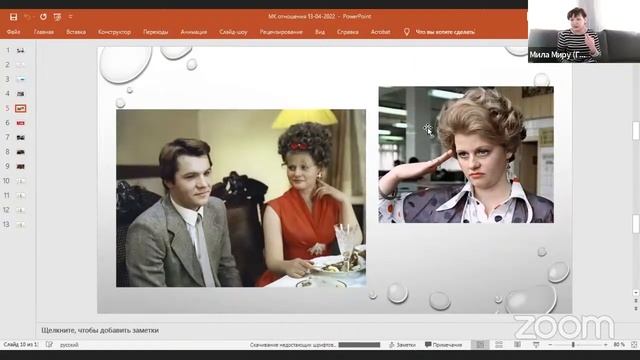Select slide 6 thumbnail
The width and height of the screenshot is (640, 360).
coord(20,123)
